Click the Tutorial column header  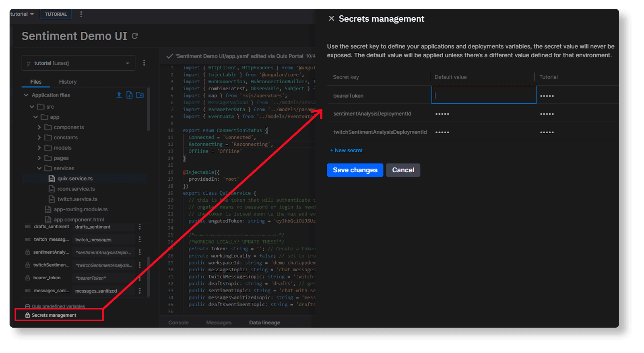coord(548,77)
